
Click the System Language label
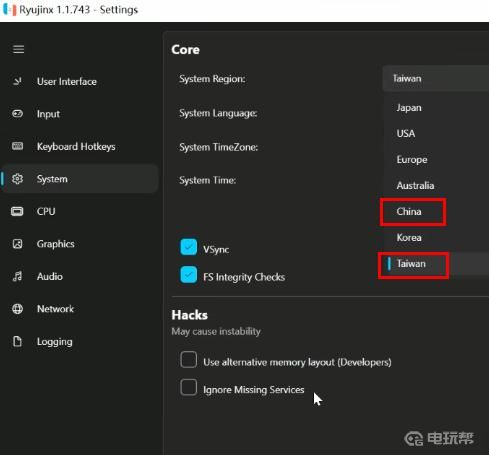(218, 113)
